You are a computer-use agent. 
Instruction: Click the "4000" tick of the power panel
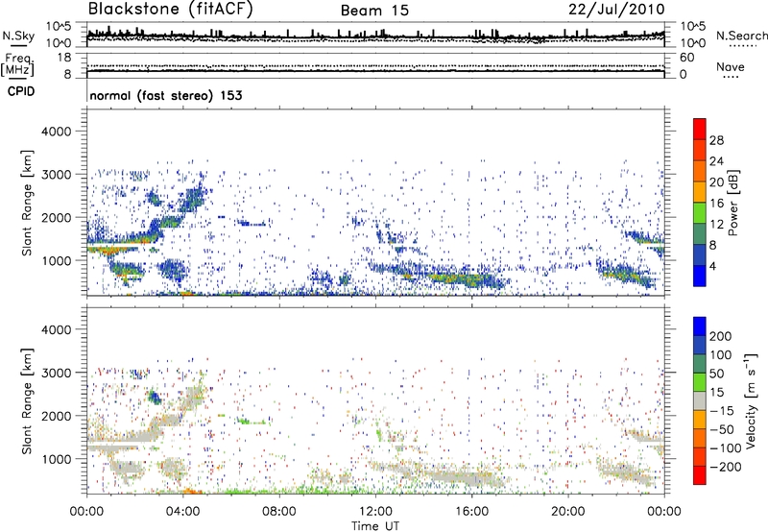[57, 132]
